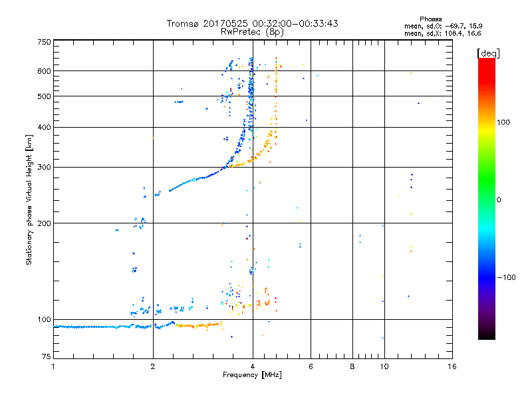Click the 'RwPretec (8p)' subtitle
The width and height of the screenshot is (532, 399).
pos(252,32)
